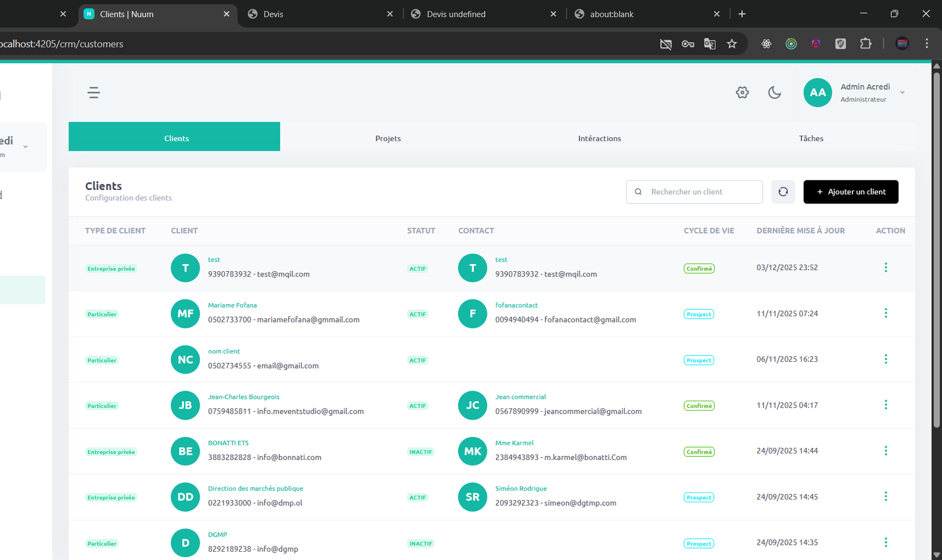Screen dimensions: 942x560
Task: Open action menu for BONATTI ETS row
Action: point(885,451)
